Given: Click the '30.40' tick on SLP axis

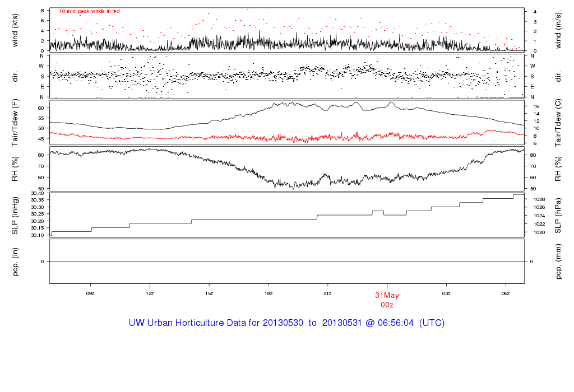Looking at the screenshot, I should (x=38, y=193).
